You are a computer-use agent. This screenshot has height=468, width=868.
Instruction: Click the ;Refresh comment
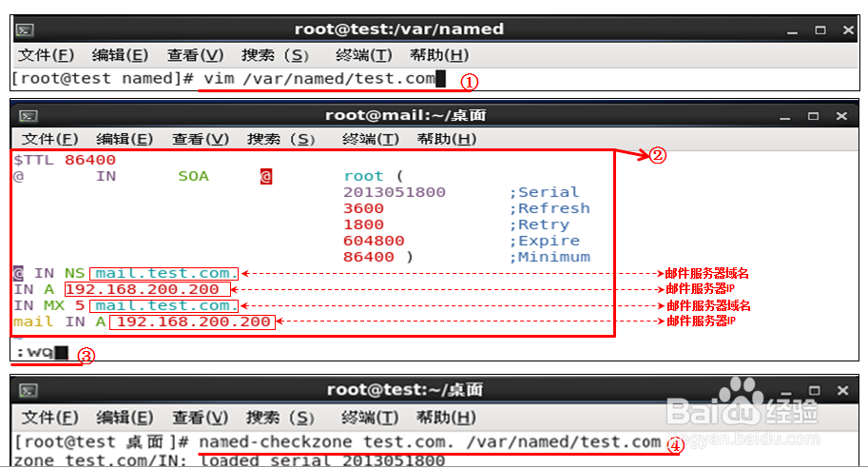tap(550, 208)
